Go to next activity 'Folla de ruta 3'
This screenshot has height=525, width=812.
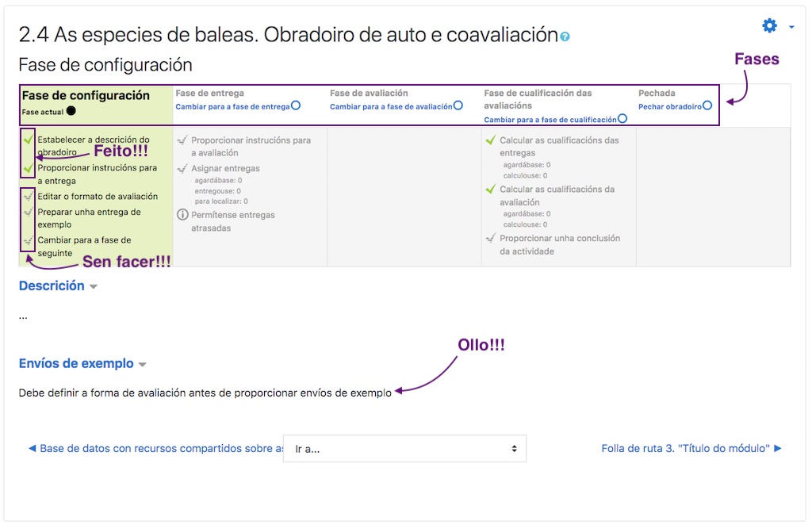tap(691, 449)
